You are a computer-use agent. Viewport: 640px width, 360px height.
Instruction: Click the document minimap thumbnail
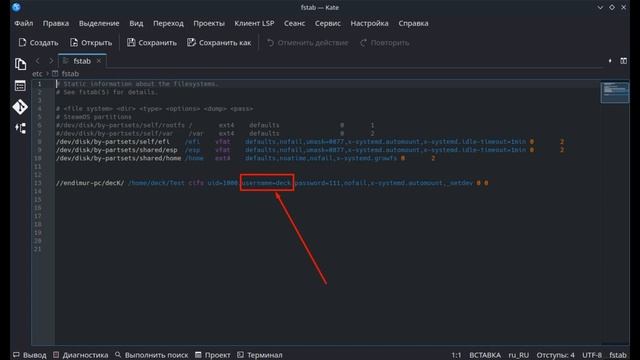(615, 92)
